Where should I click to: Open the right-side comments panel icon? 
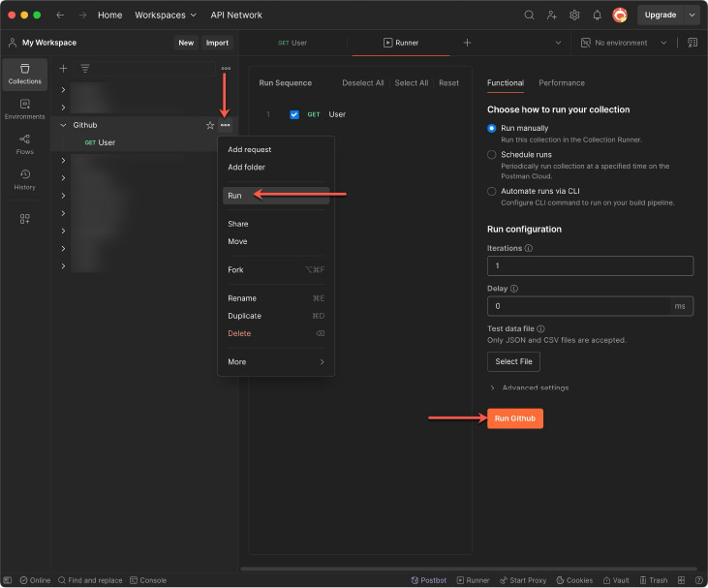pos(693,43)
